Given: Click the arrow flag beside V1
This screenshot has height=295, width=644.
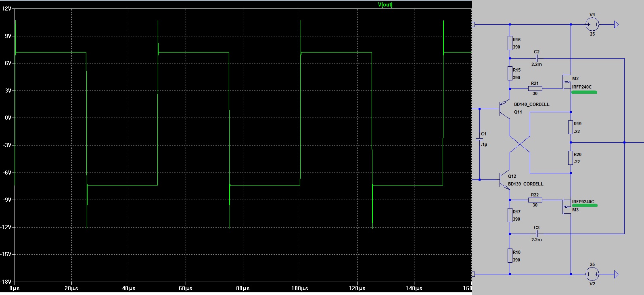Looking at the screenshot, I should pyautogui.click(x=616, y=25).
